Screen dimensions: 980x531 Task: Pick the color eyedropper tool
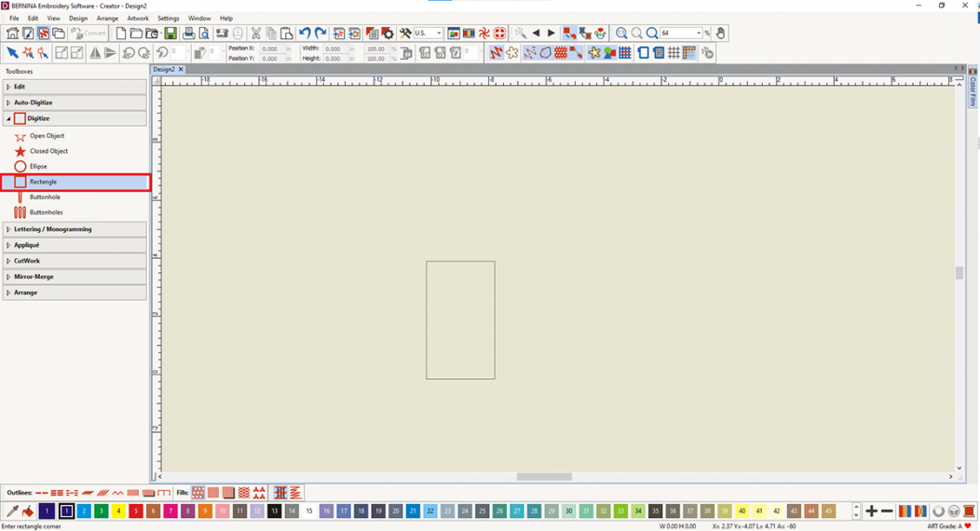tap(12, 511)
